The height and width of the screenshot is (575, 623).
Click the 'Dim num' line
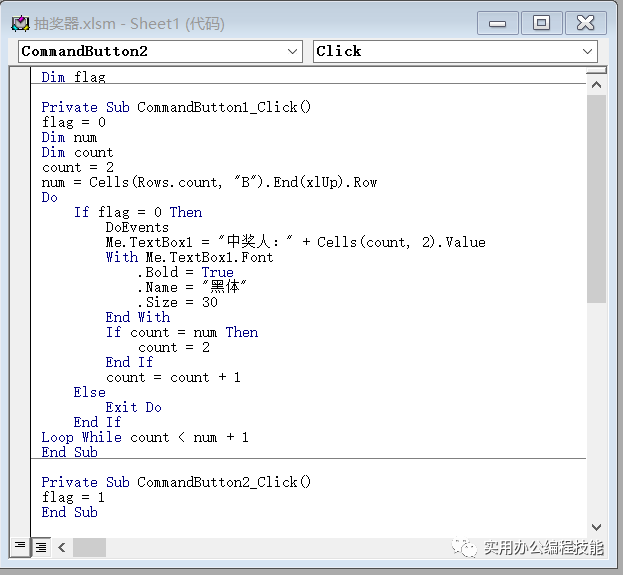point(69,137)
